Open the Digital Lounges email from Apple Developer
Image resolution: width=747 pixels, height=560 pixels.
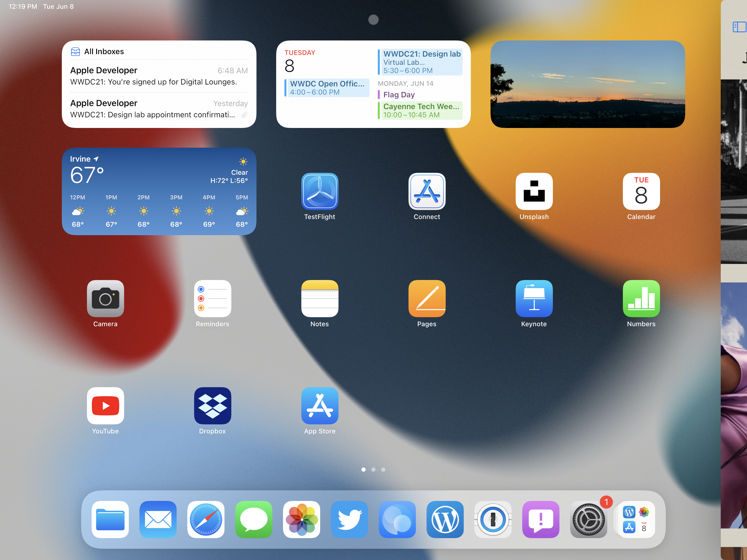[159, 76]
